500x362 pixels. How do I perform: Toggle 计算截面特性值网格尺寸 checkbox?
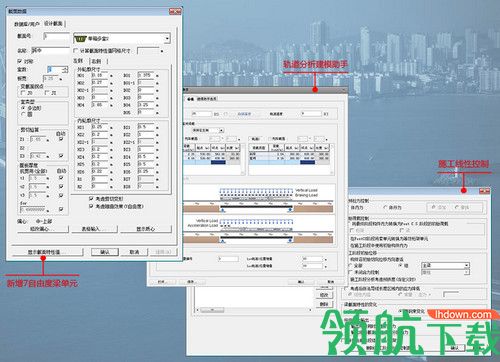coord(76,51)
